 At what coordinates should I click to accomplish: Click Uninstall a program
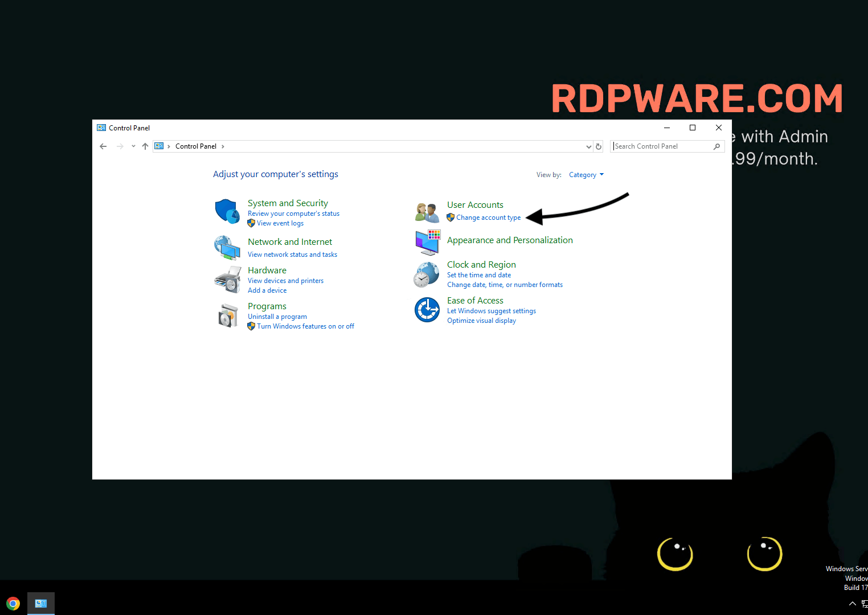[x=277, y=317]
